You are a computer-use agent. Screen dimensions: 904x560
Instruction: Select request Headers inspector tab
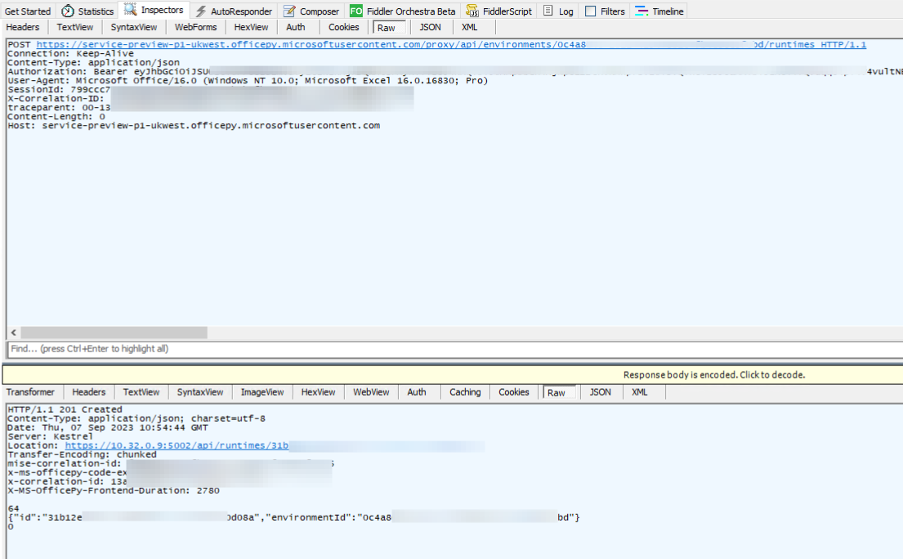22,27
